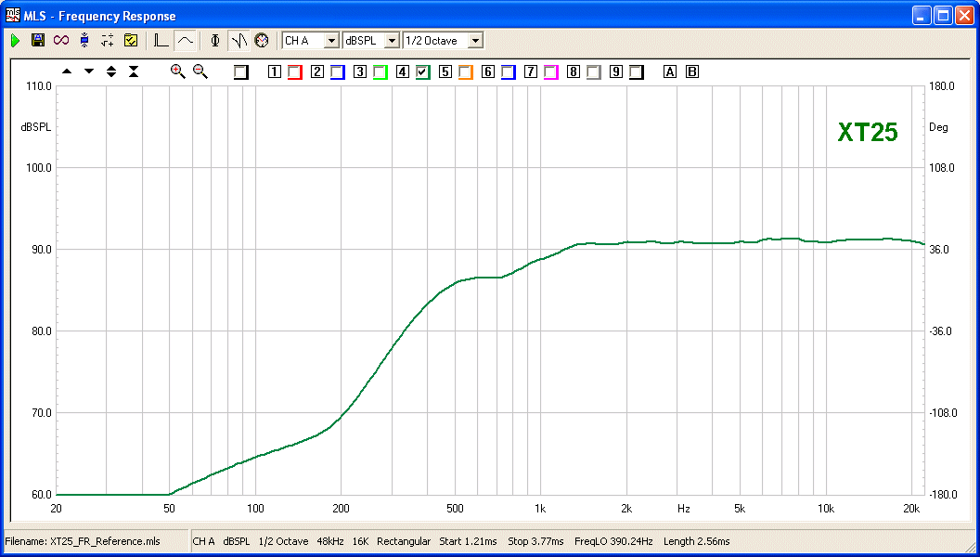
Task: Click overlay number 5 button
Action: (445, 71)
